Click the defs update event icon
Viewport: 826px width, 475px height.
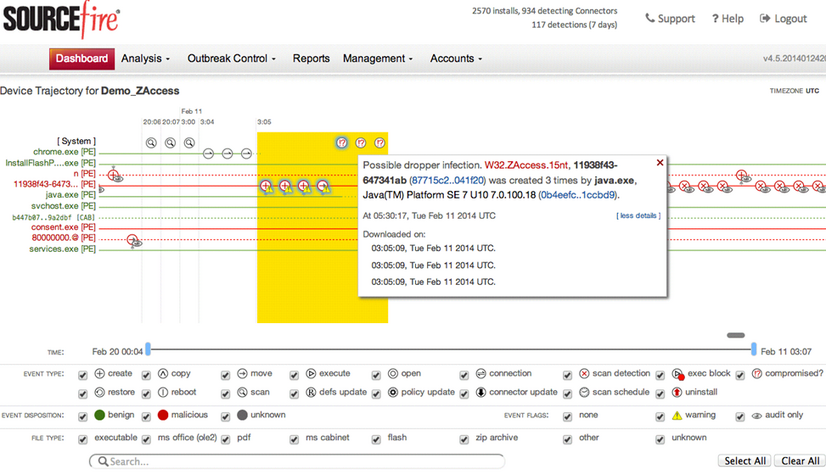[x=311, y=392]
